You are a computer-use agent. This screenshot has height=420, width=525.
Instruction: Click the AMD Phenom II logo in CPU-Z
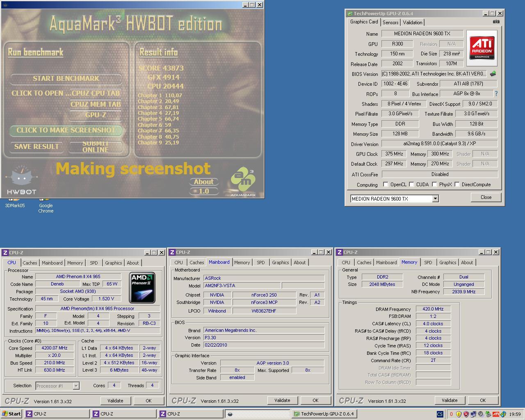click(142, 288)
